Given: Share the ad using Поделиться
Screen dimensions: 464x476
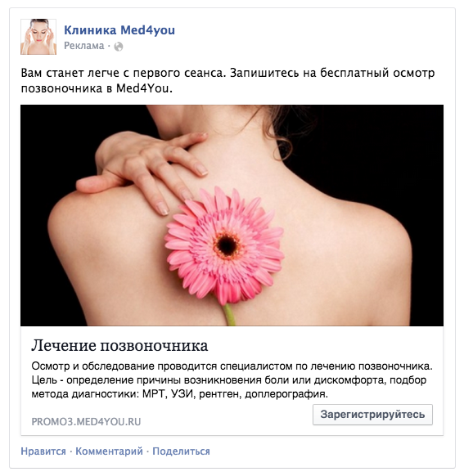Looking at the screenshot, I should click(181, 451).
